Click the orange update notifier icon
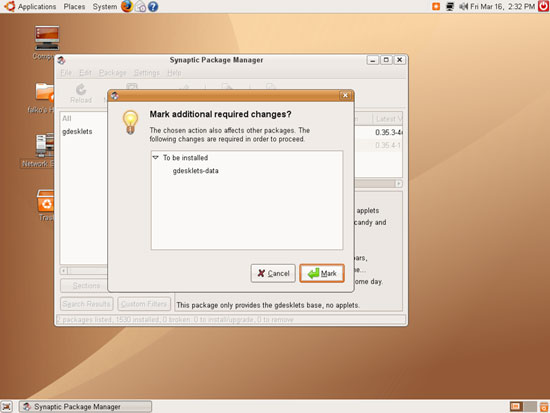This screenshot has width=550, height=413. pos(436,6)
